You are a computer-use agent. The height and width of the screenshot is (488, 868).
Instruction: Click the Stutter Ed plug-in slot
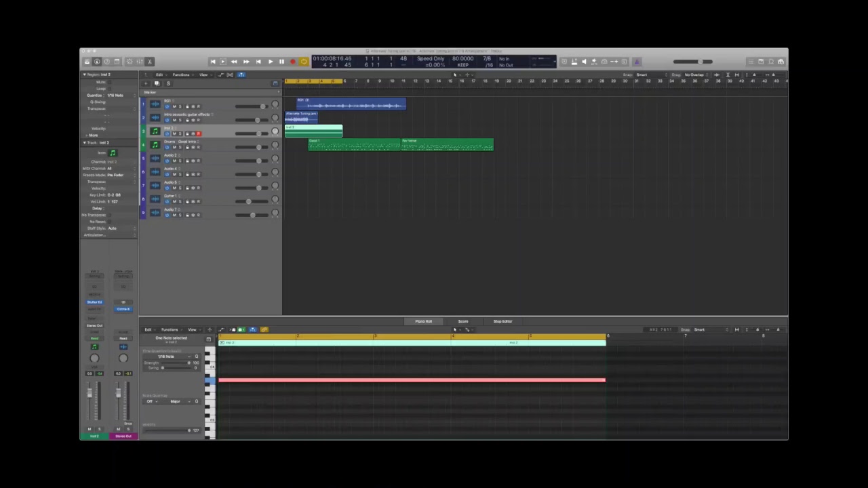94,302
